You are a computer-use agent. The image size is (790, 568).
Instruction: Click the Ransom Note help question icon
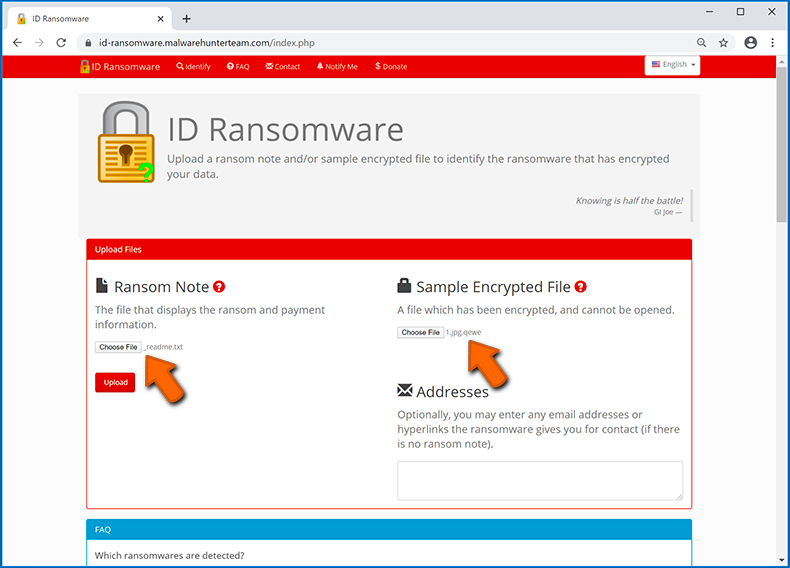[219, 287]
